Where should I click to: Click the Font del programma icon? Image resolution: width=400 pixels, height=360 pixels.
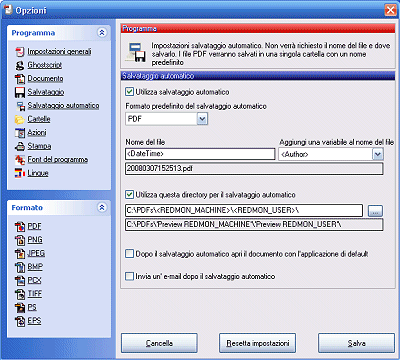(x=20, y=160)
